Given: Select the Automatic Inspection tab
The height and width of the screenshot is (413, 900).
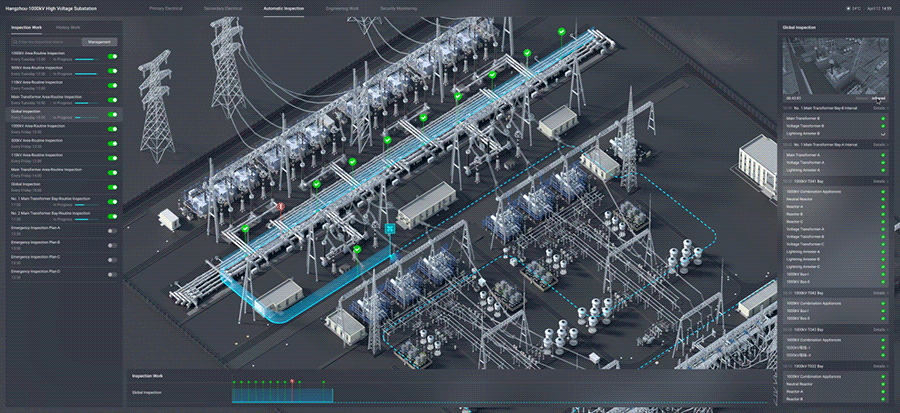Looking at the screenshot, I should click(x=284, y=9).
